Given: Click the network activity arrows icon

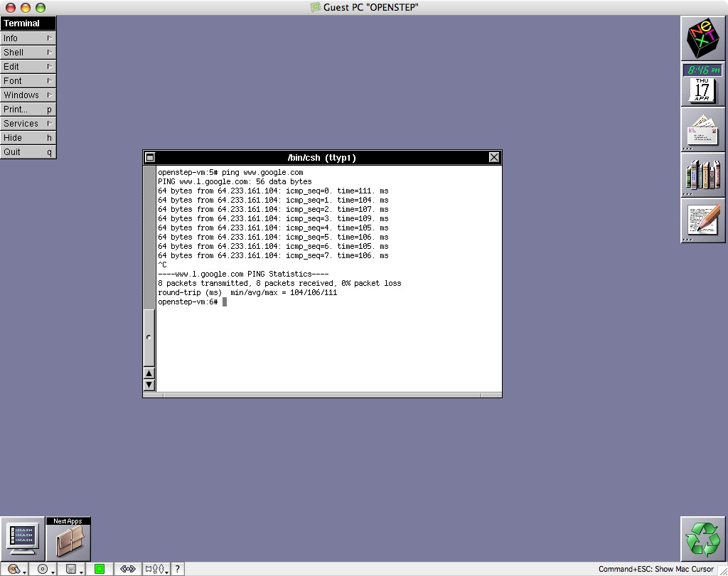Looking at the screenshot, I should 128,568.
